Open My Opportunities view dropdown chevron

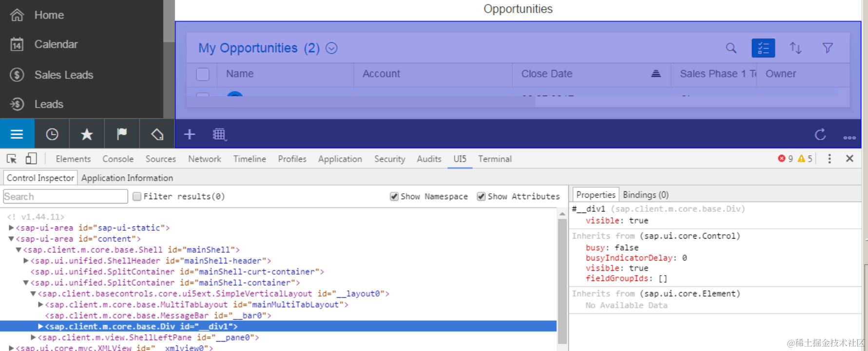click(x=331, y=48)
